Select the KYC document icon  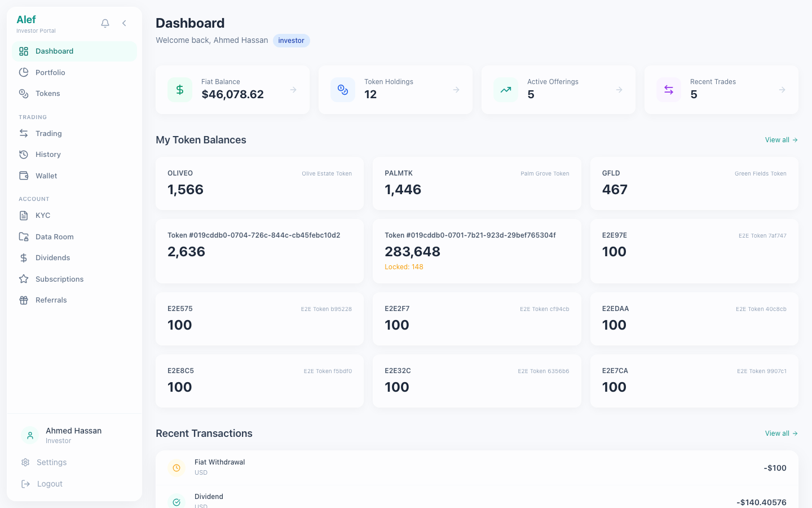click(x=23, y=215)
